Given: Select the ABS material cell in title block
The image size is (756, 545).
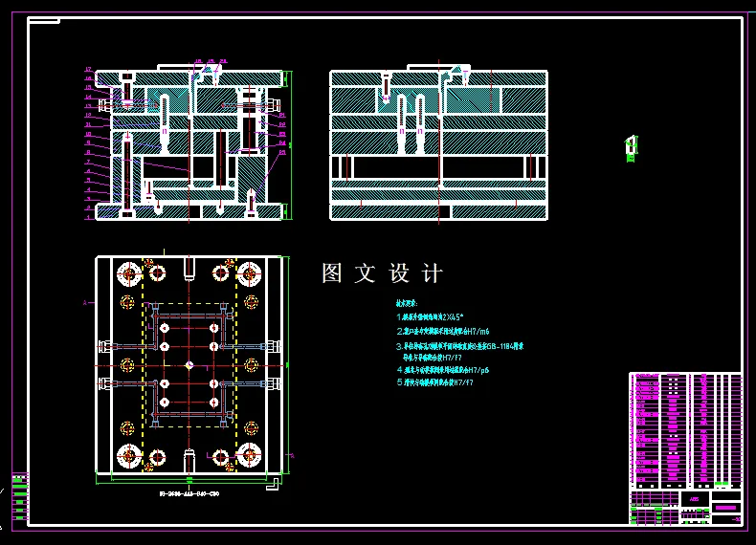Looking at the screenshot, I should 695,499.
